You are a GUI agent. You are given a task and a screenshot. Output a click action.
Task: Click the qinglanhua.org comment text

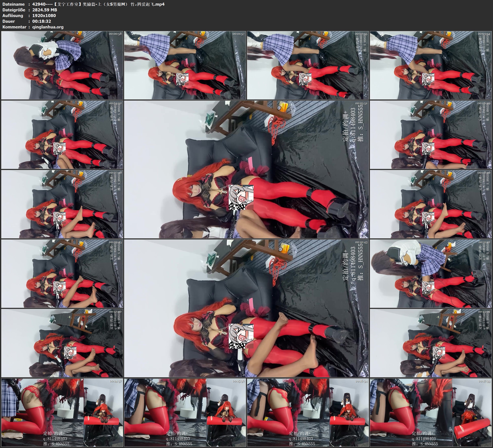coord(48,27)
